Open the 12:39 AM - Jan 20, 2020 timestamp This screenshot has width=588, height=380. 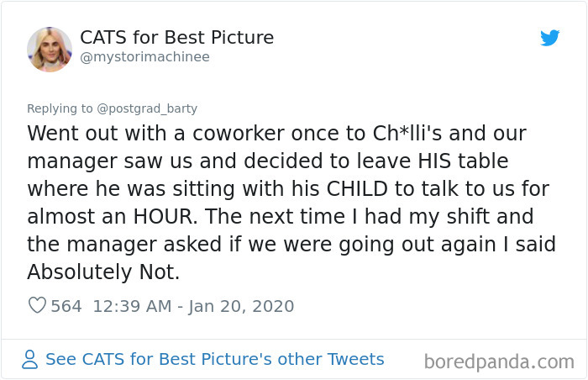193,306
